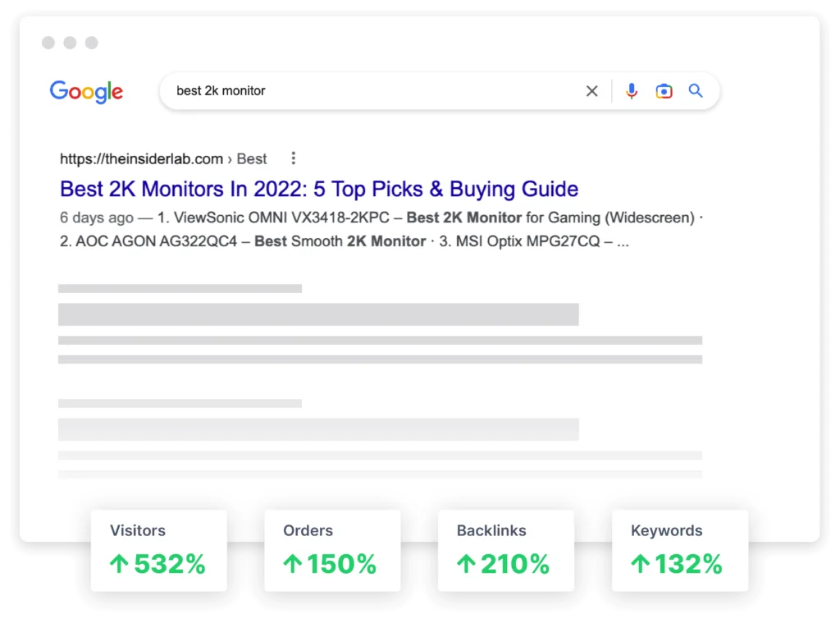This screenshot has width=840, height=628.
Task: Click the "AOC AGON AG322QC4" snippet text
Action: (x=156, y=241)
